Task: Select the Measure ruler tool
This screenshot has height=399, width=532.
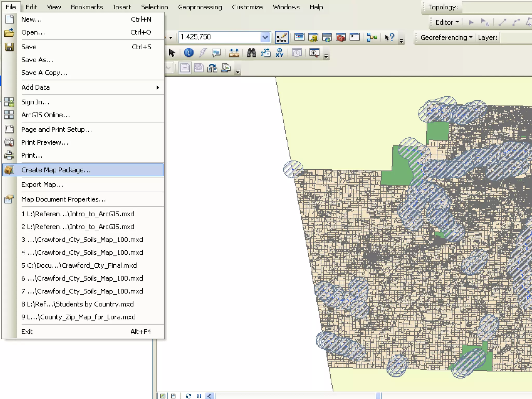Action: pos(234,53)
